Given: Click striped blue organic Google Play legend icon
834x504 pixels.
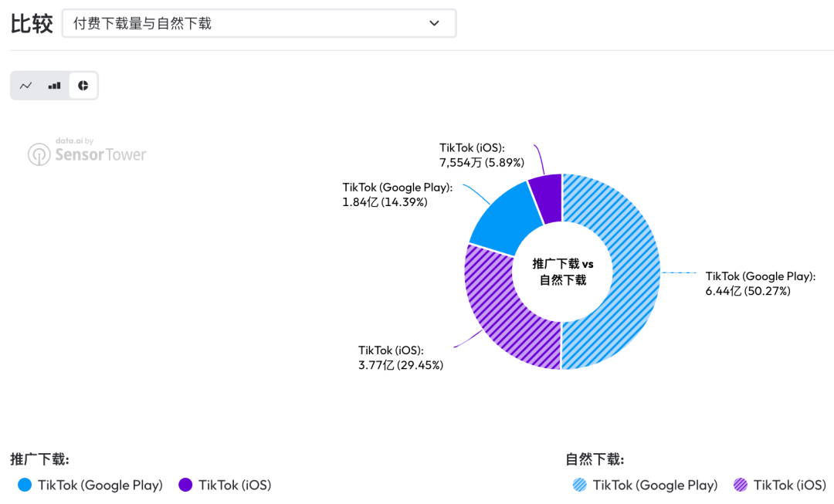Looking at the screenshot, I should click(x=580, y=485).
